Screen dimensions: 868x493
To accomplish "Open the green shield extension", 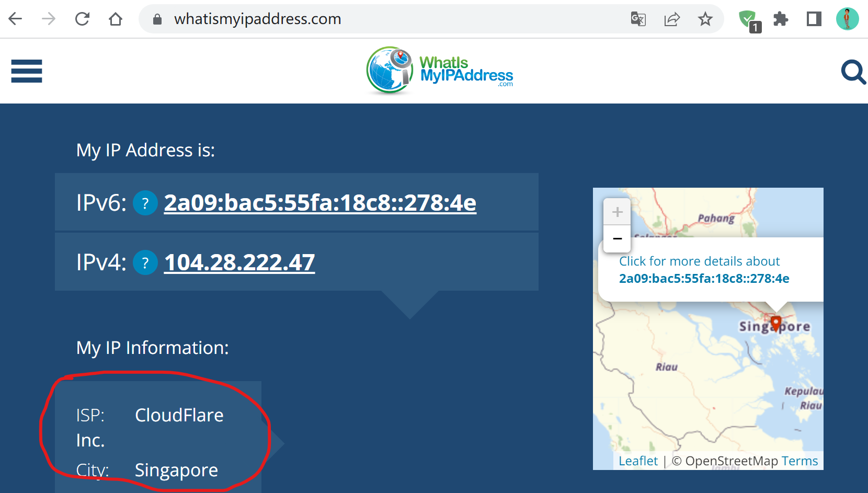I will tap(748, 19).
